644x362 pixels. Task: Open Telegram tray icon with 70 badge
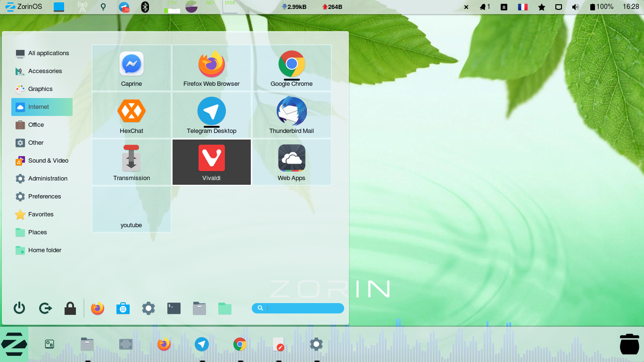(124, 7)
